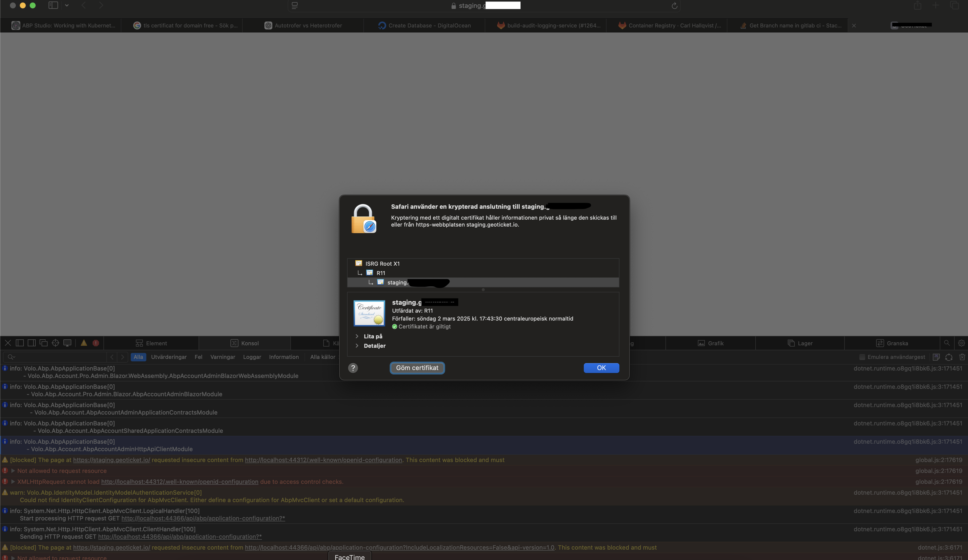Expand the "Not allowed to request resource" error
Viewport: 968px width, 560px height.
tap(13, 470)
